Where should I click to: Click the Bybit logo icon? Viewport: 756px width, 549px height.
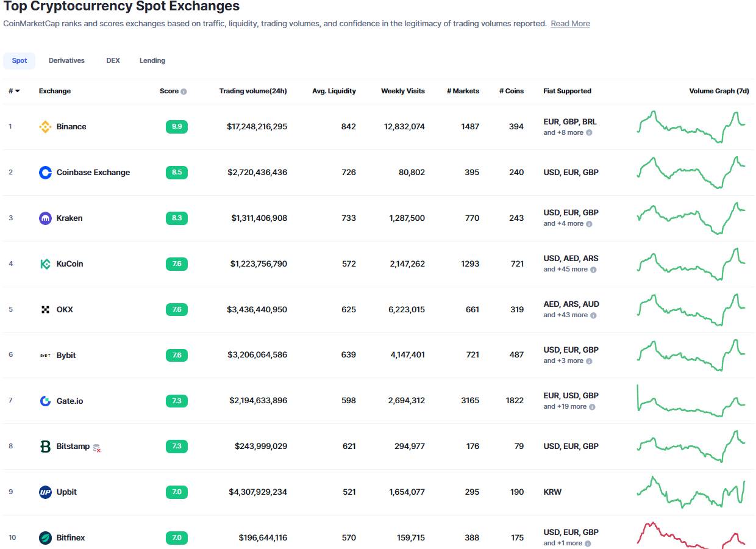pyautogui.click(x=45, y=355)
